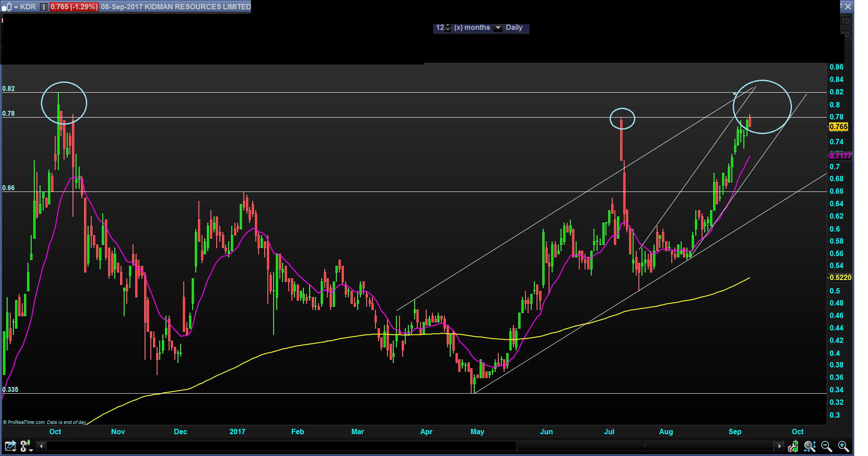Click the Sep label on time axis
The height and width of the screenshot is (456, 868).
735,432
